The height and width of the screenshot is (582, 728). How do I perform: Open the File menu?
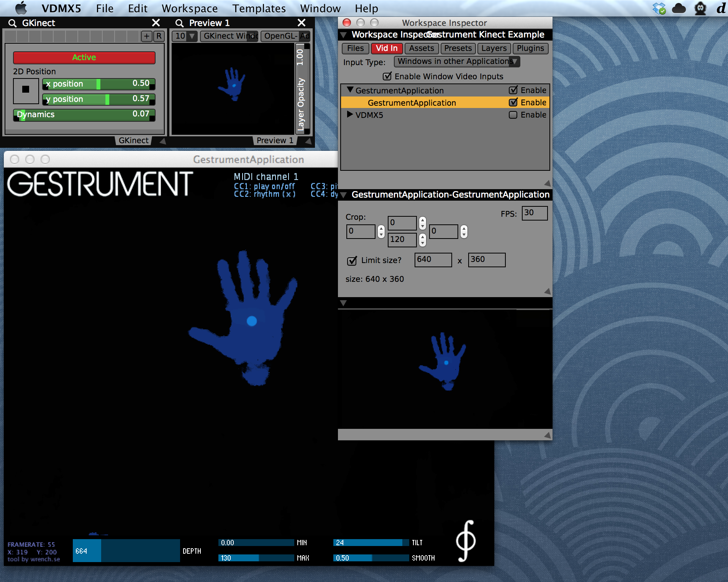point(105,8)
